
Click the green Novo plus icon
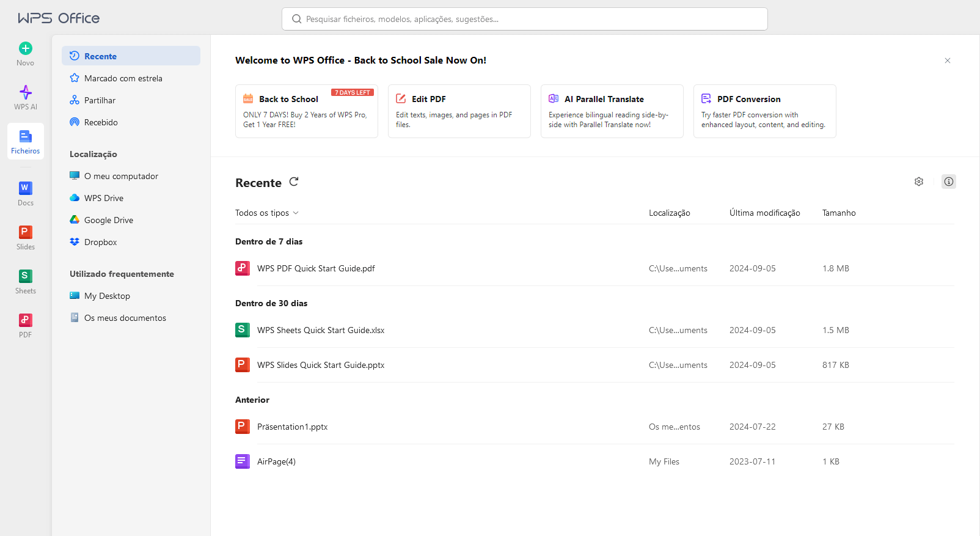coord(26,48)
